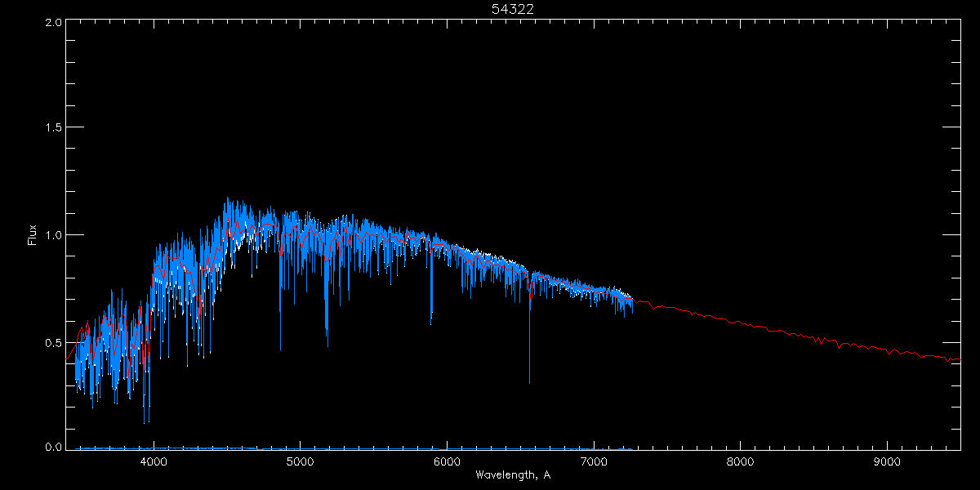Click the 1.0 flux tick label
The height and width of the screenshot is (490, 980).
[x=53, y=234]
